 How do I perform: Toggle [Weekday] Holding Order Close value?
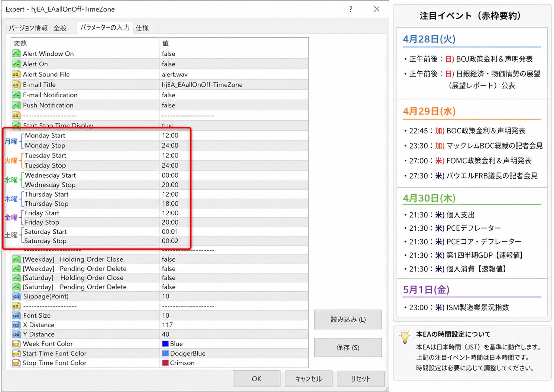pyautogui.click(x=168, y=259)
